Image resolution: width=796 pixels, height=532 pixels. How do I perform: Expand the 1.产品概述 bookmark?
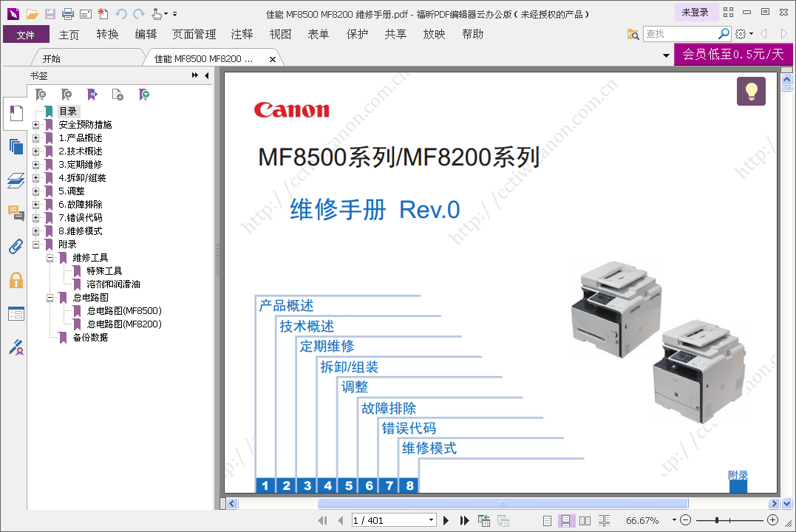36,138
